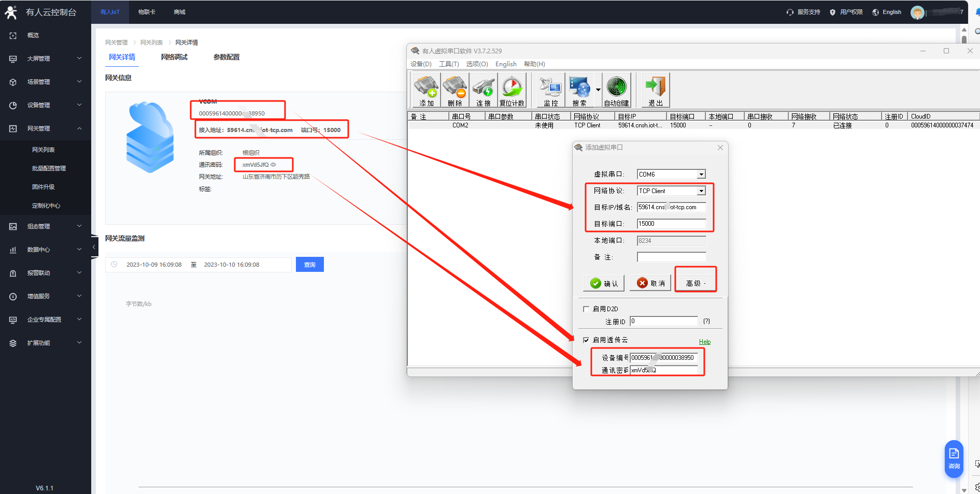980x494 pixels.
Task: Click the 组态管理 sidebar icon
Action: [x=13, y=226]
